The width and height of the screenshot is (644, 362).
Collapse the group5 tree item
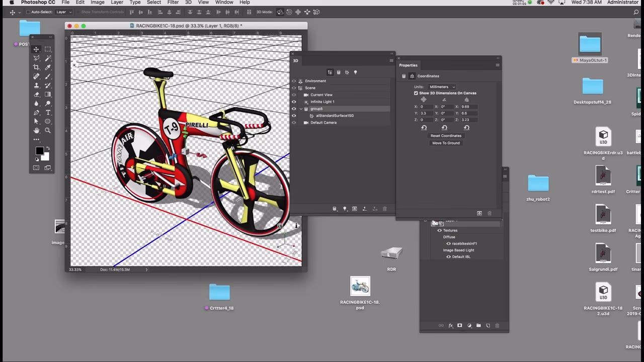click(x=301, y=109)
